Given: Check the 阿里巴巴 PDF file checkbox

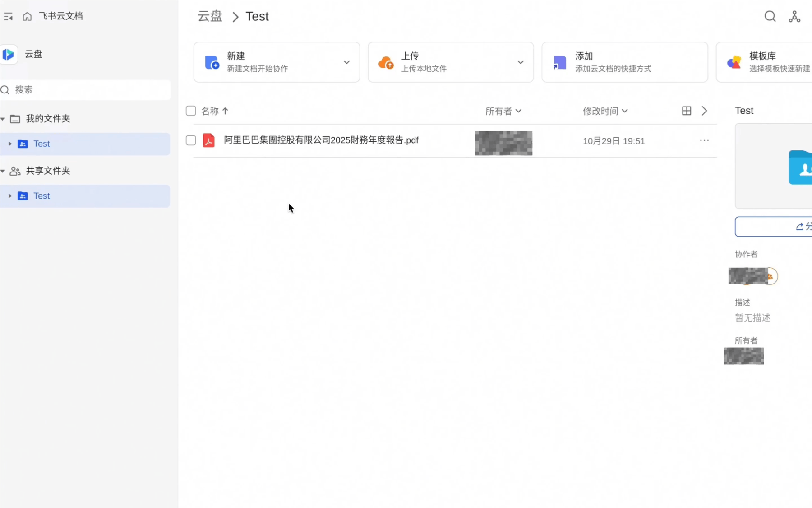Looking at the screenshot, I should pyautogui.click(x=191, y=140).
